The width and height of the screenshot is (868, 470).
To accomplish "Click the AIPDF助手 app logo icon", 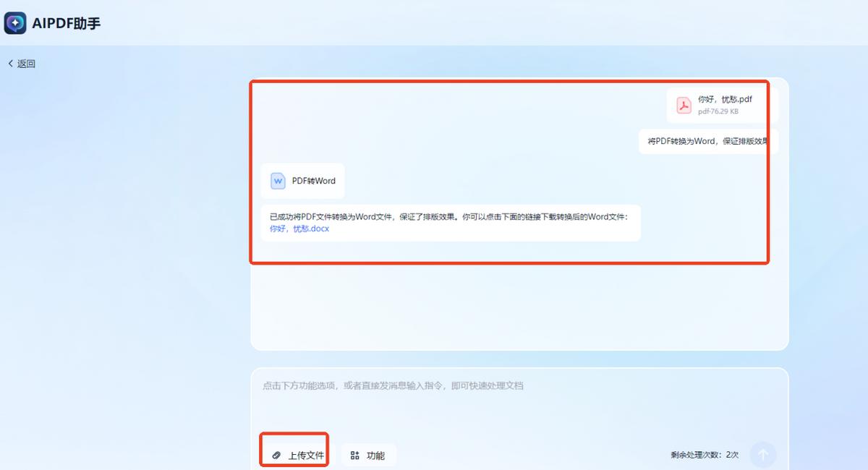I will click(15, 23).
